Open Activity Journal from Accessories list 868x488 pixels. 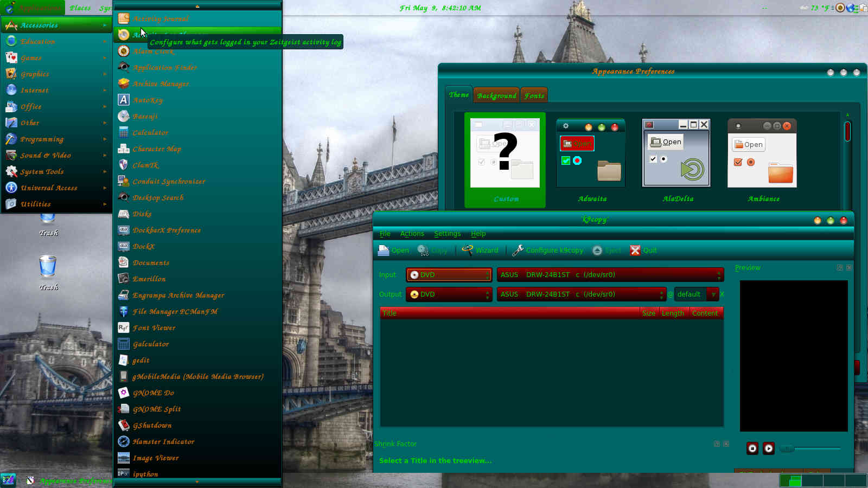tap(197, 18)
